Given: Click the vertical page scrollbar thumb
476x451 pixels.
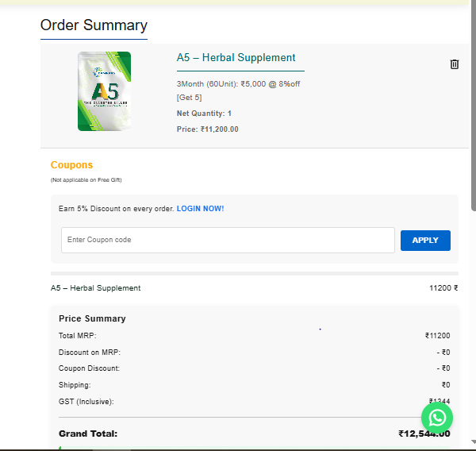Looking at the screenshot, I should (473, 105).
